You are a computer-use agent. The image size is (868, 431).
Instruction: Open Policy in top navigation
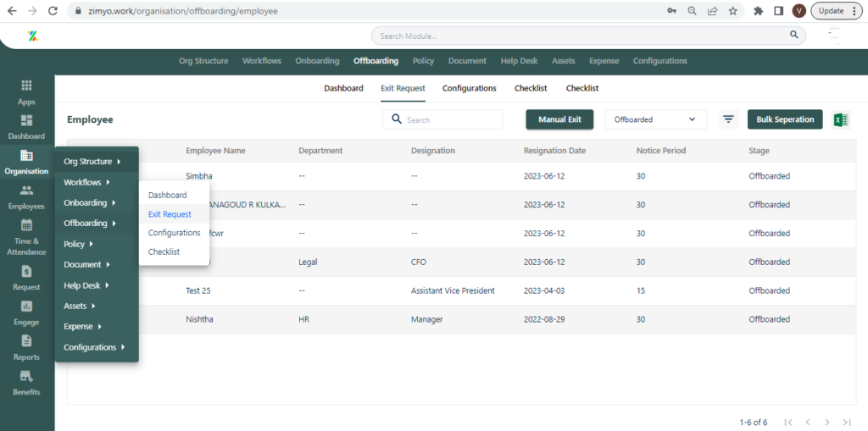coord(423,61)
